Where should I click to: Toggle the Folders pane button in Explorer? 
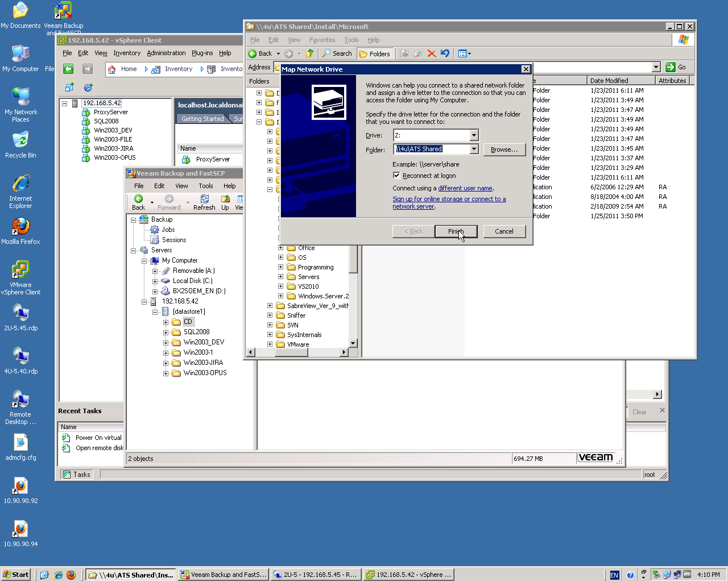[x=375, y=53]
